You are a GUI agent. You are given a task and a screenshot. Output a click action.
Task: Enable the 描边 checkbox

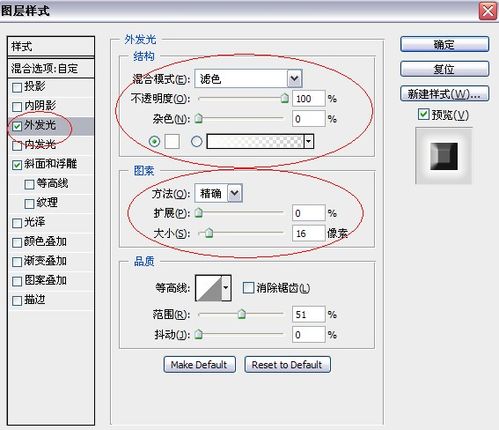17,301
